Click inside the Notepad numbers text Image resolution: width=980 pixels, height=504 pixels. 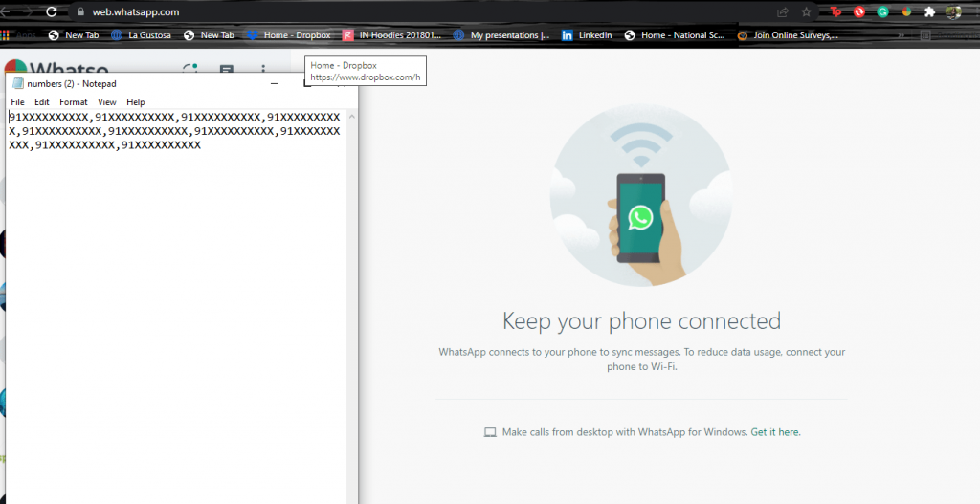click(174, 131)
